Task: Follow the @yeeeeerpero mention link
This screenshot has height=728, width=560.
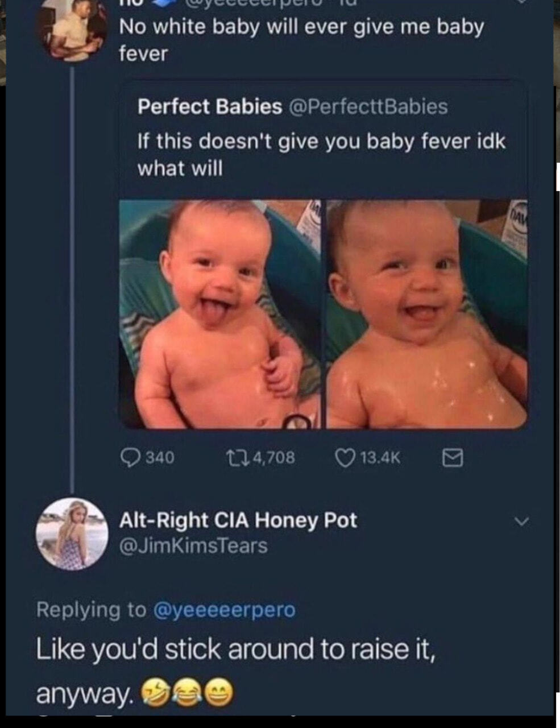Action: [225, 609]
